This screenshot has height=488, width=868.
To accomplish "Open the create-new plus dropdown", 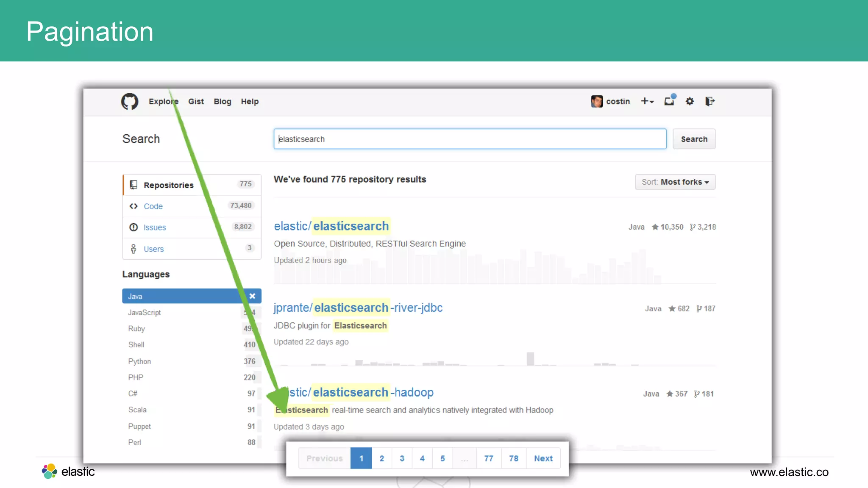I will (647, 101).
